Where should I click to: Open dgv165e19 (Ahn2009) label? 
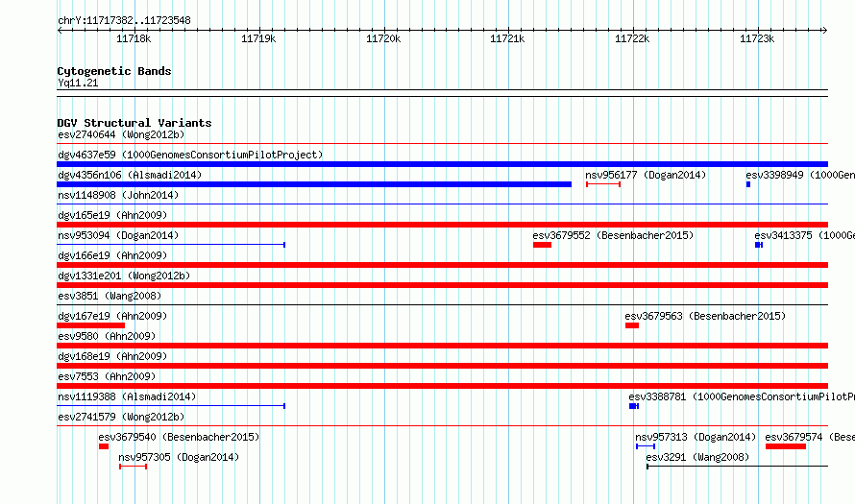(x=112, y=215)
